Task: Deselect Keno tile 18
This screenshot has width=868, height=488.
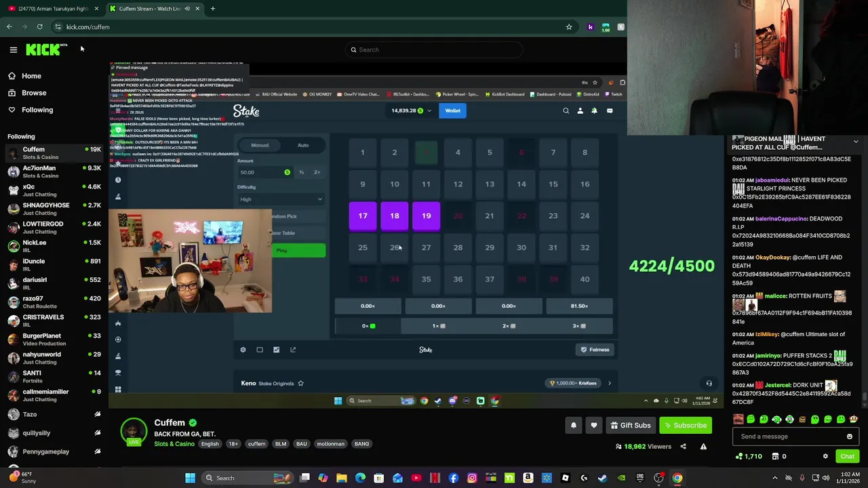Action: pos(395,216)
